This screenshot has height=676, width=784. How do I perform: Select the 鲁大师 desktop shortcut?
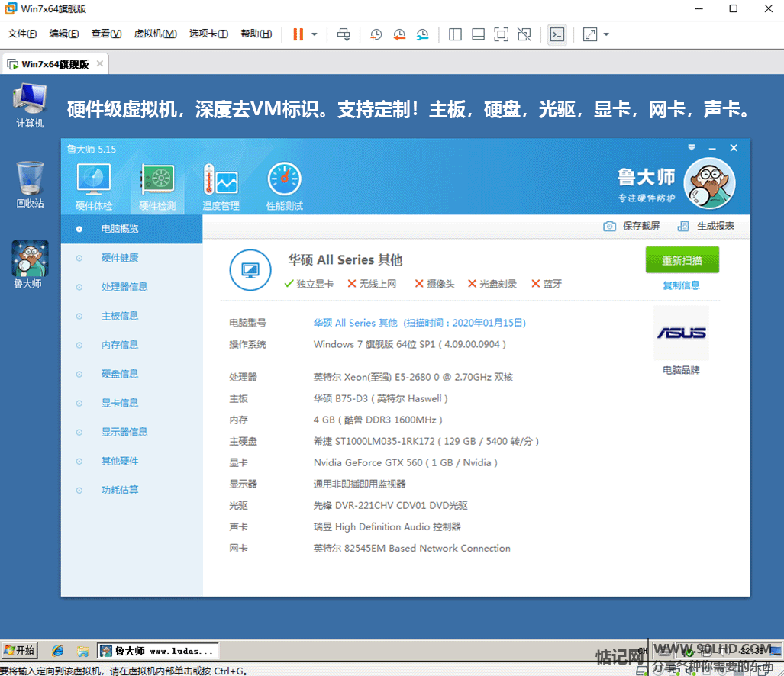pyautogui.click(x=30, y=264)
